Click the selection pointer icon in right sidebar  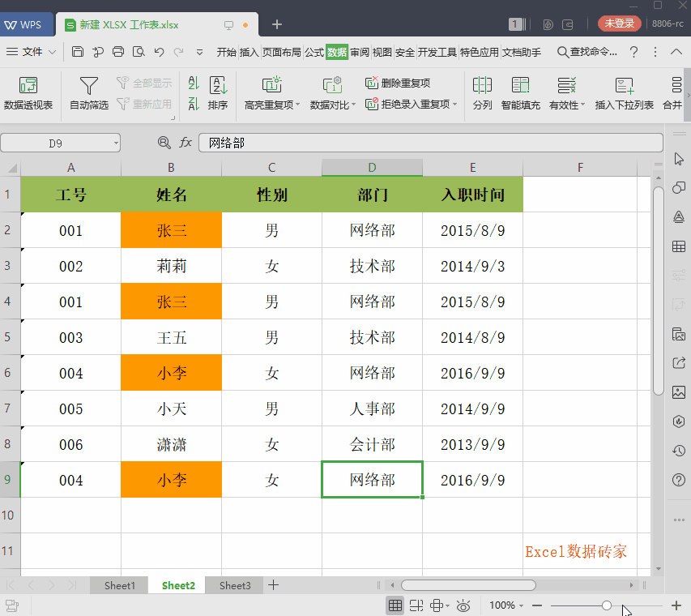pyautogui.click(x=679, y=159)
